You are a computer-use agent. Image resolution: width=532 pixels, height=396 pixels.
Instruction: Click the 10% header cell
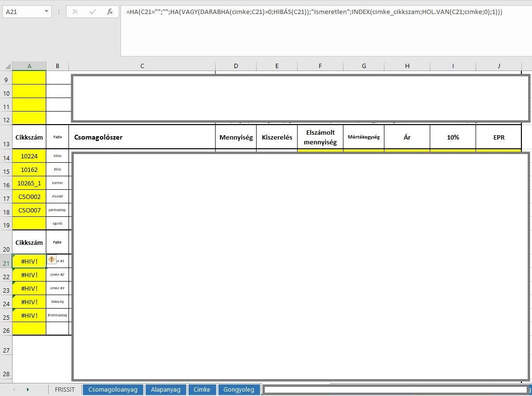coord(453,137)
